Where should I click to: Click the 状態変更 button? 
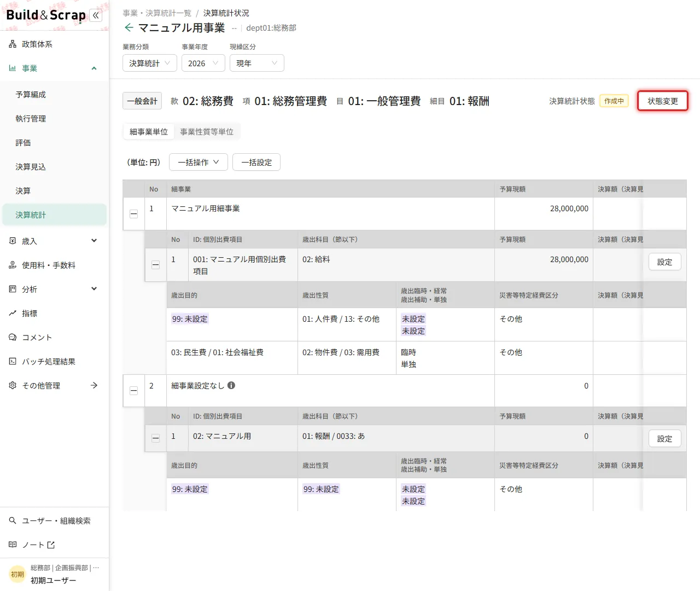click(x=663, y=101)
